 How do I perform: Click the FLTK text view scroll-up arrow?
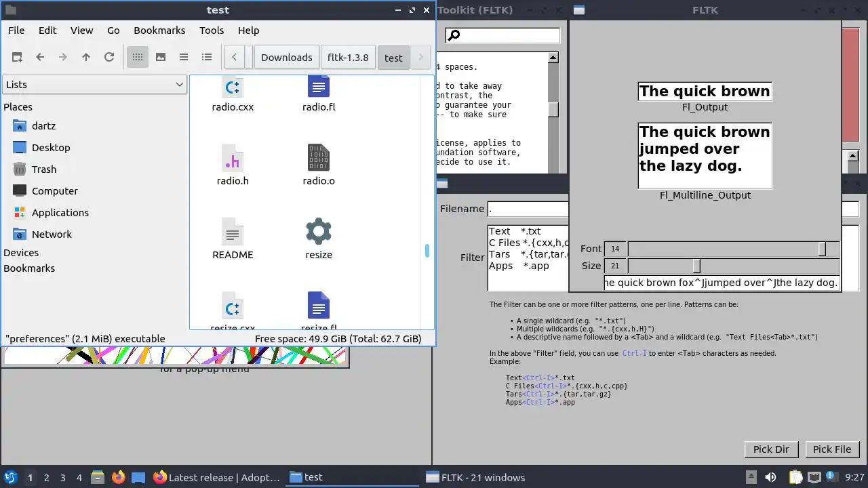pyautogui.click(x=553, y=58)
